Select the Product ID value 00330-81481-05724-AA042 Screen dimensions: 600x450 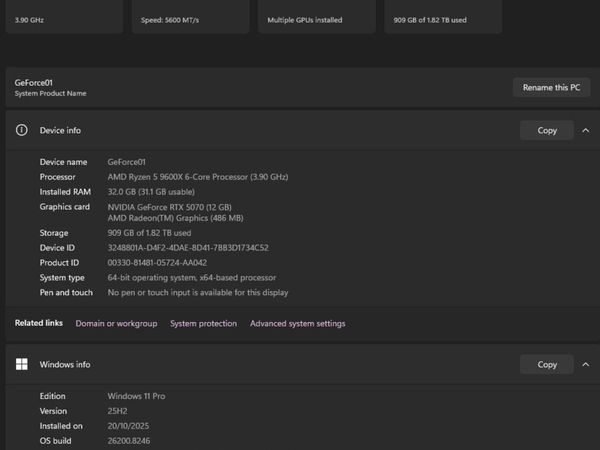(x=157, y=262)
